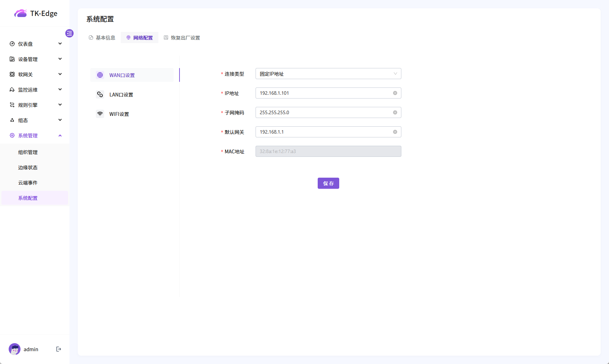Viewport: 609px width, 364px height.
Task: Click the TK-Edge cloud logo
Action: (x=20, y=14)
